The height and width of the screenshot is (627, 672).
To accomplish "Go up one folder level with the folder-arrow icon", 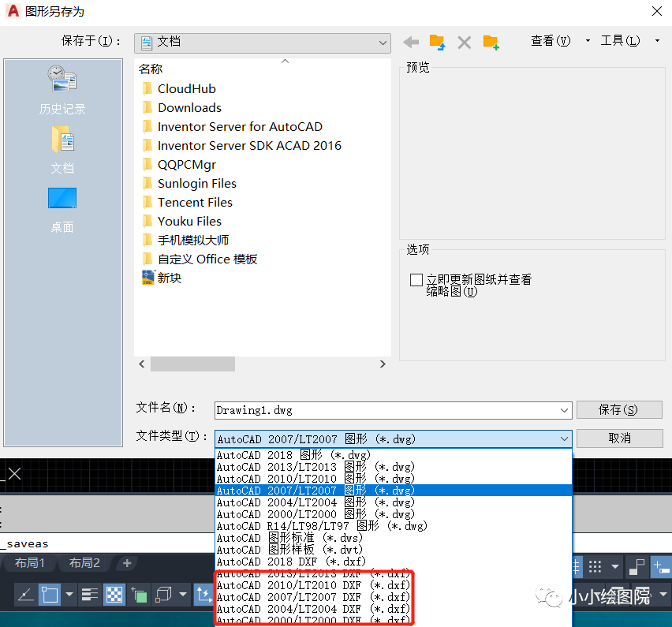I will (x=437, y=42).
